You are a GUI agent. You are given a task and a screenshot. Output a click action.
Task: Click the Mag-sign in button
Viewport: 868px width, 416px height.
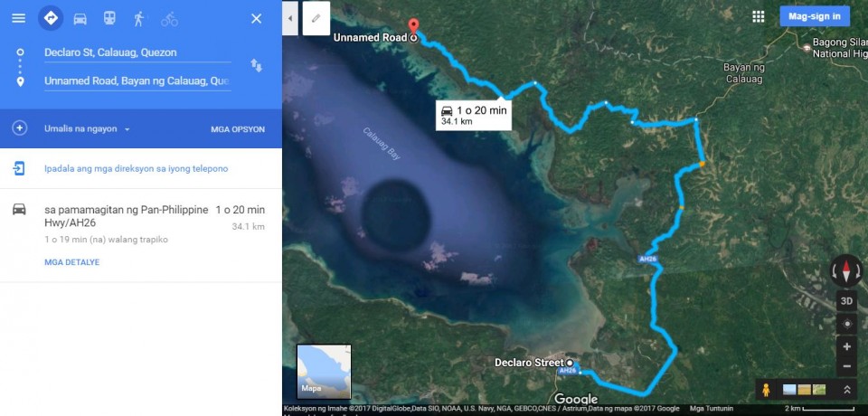[x=815, y=16]
